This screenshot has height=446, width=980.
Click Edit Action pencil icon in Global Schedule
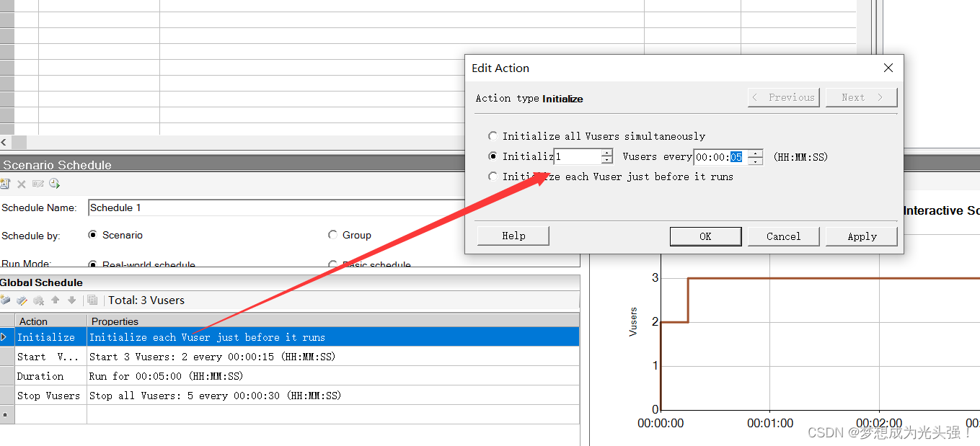pos(22,300)
